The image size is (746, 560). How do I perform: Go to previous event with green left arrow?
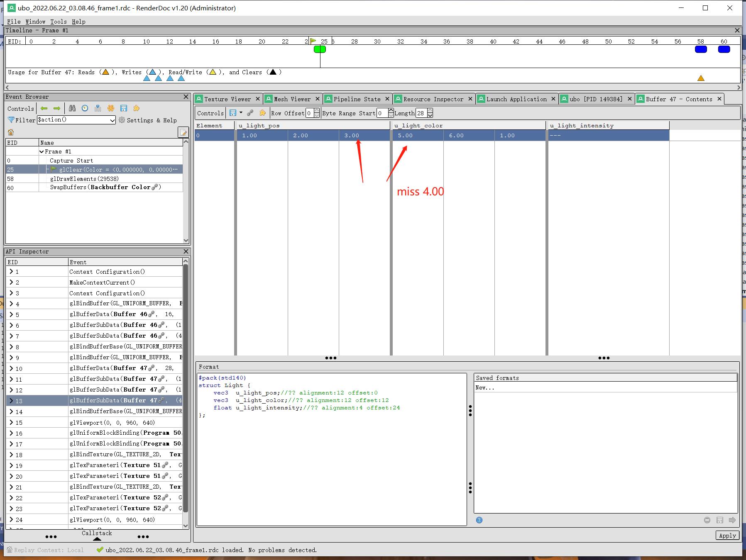click(44, 108)
